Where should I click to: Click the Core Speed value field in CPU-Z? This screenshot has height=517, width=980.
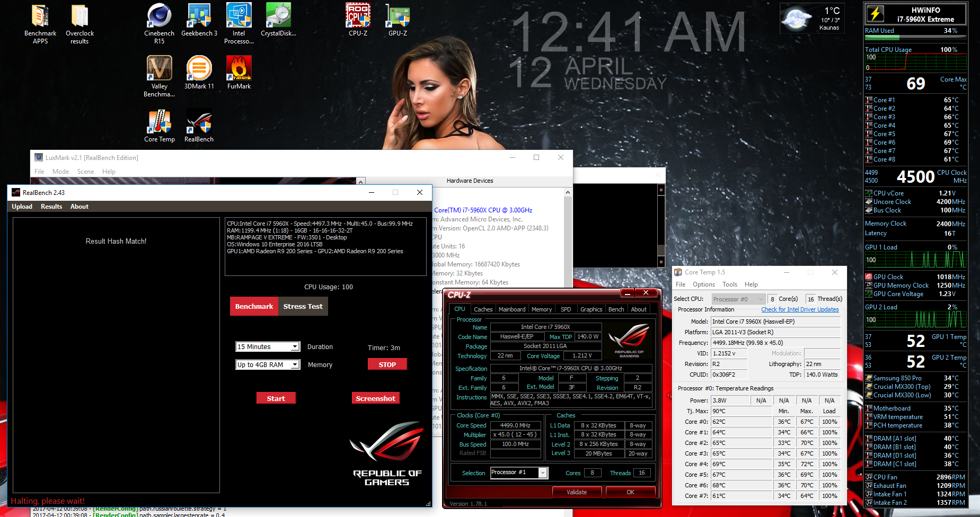pos(515,425)
